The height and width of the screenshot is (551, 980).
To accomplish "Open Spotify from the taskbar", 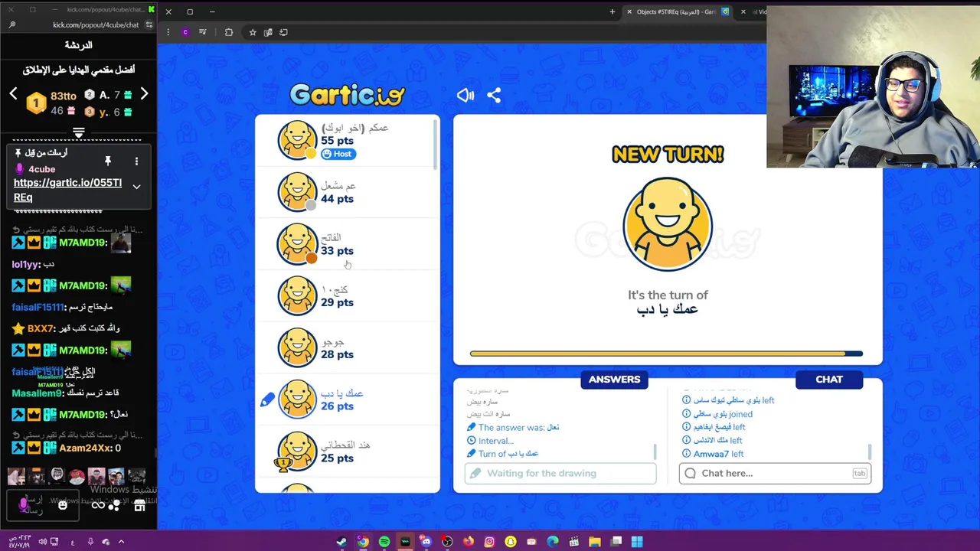I will click(x=384, y=542).
